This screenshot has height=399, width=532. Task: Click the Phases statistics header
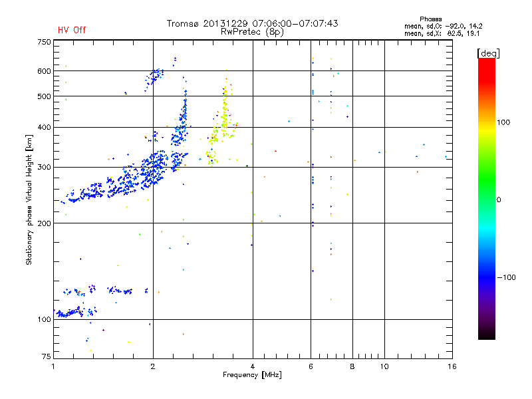[x=430, y=19]
